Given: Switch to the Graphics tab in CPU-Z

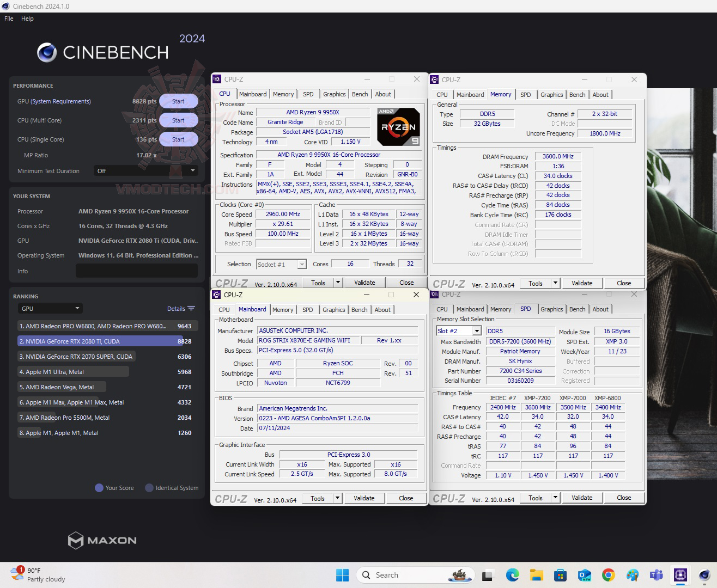Looking at the screenshot, I should [334, 94].
